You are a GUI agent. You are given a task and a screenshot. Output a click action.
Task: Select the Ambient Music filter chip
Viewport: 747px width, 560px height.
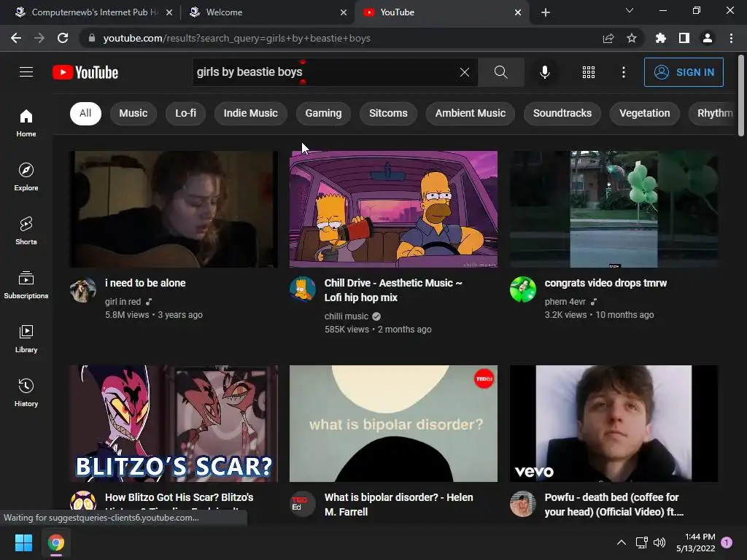tap(471, 113)
